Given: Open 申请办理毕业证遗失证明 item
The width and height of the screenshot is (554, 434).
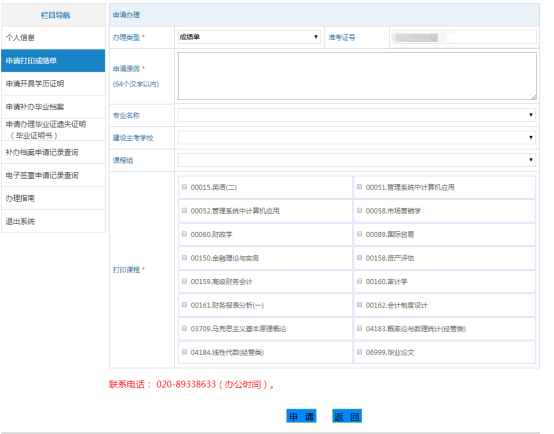Looking at the screenshot, I should click(x=53, y=129).
